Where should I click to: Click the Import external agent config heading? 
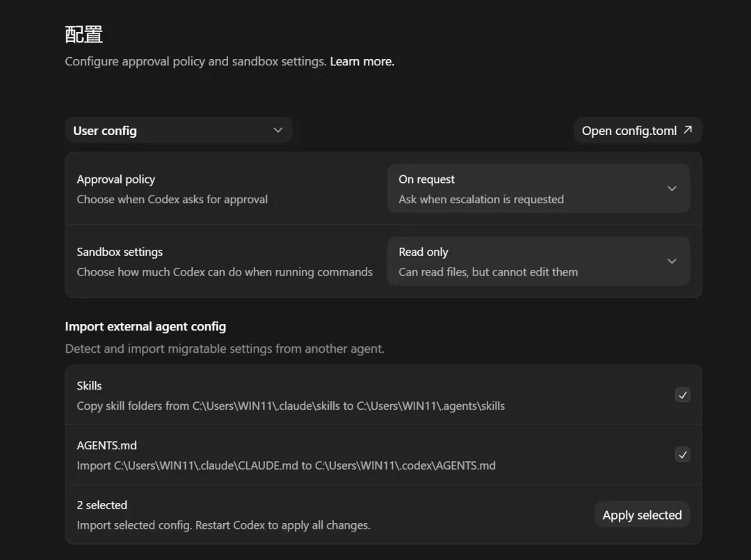pos(145,326)
